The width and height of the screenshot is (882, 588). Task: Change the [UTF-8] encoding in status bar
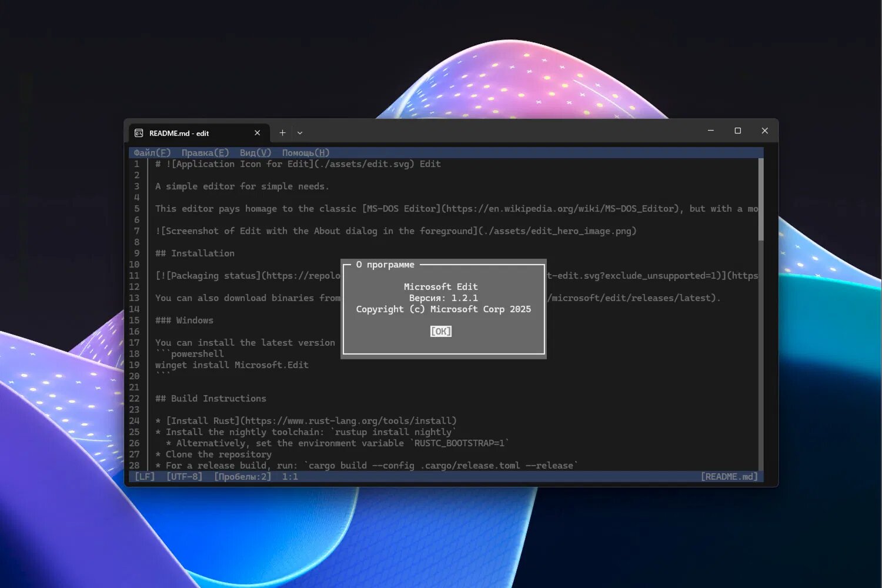click(x=184, y=477)
